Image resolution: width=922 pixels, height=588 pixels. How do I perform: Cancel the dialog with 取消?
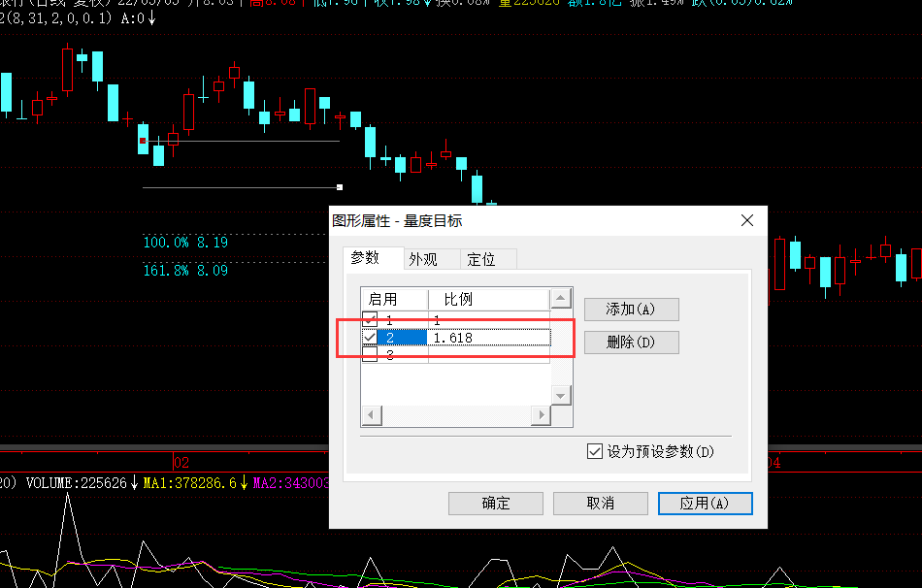601,504
